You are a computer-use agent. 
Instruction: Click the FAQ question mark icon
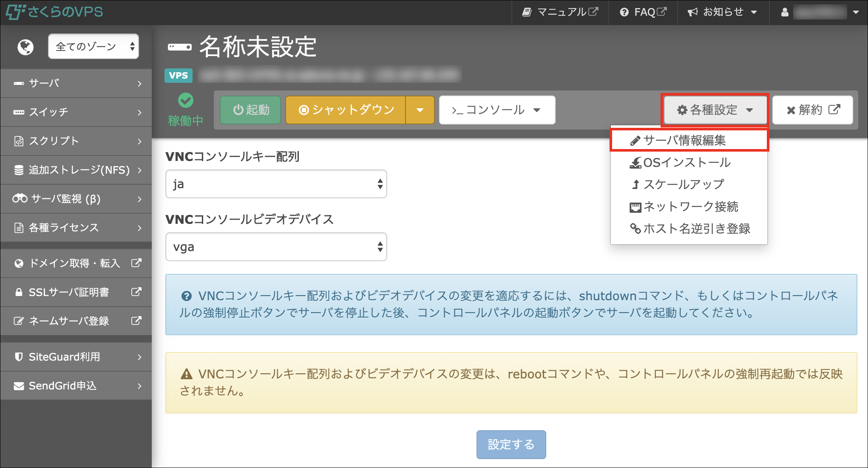[624, 12]
